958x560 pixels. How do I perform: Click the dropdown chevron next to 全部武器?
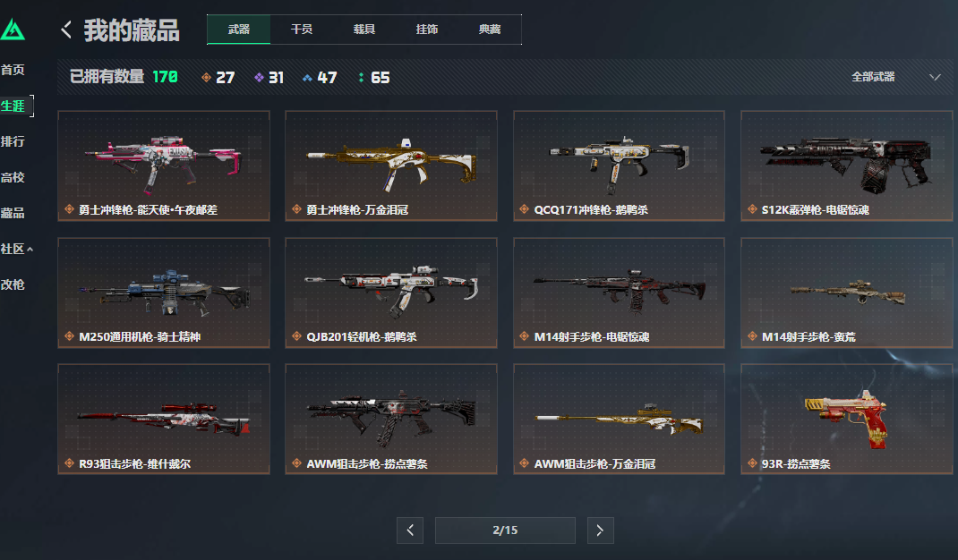point(935,77)
